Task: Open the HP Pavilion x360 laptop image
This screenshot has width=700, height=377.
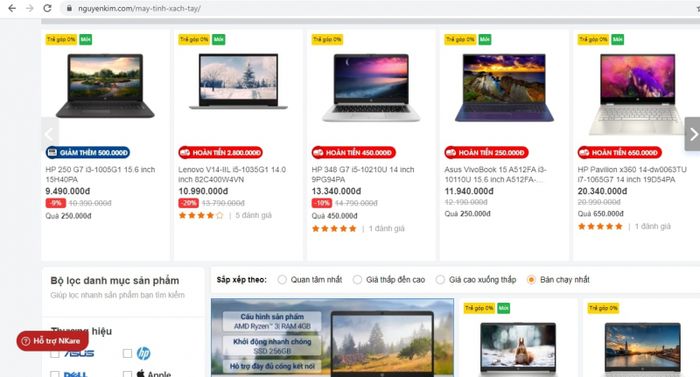Action: tap(638, 94)
